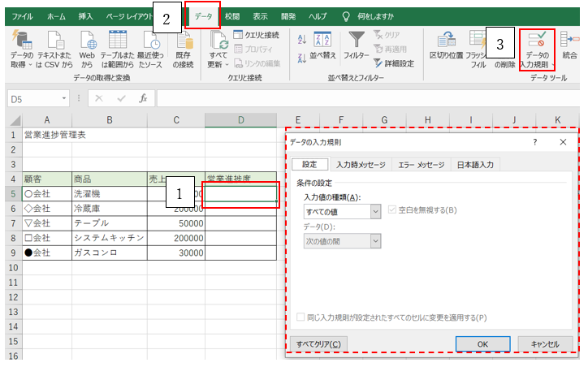Screen dimensions: 588x380
Task: Toggle 同じ入力規則 apply-to-all checkbox
Action: click(x=301, y=317)
